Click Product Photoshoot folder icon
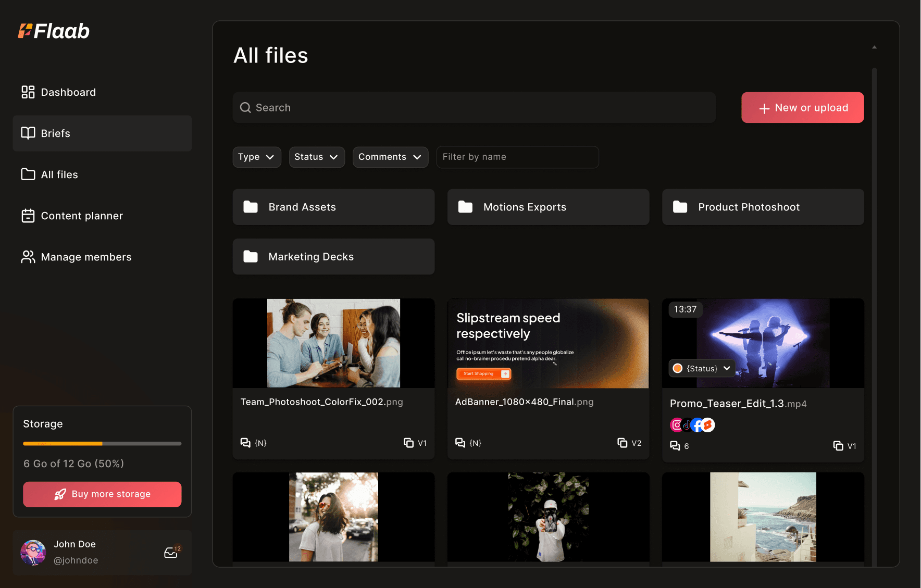921x588 pixels. coord(680,207)
